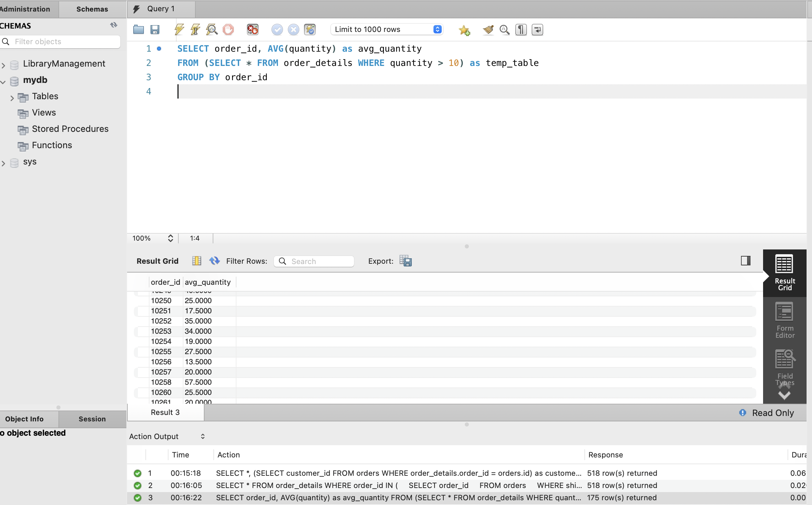The height and width of the screenshot is (505, 812).
Task: Run statement under cursor icon
Action: [x=195, y=30]
